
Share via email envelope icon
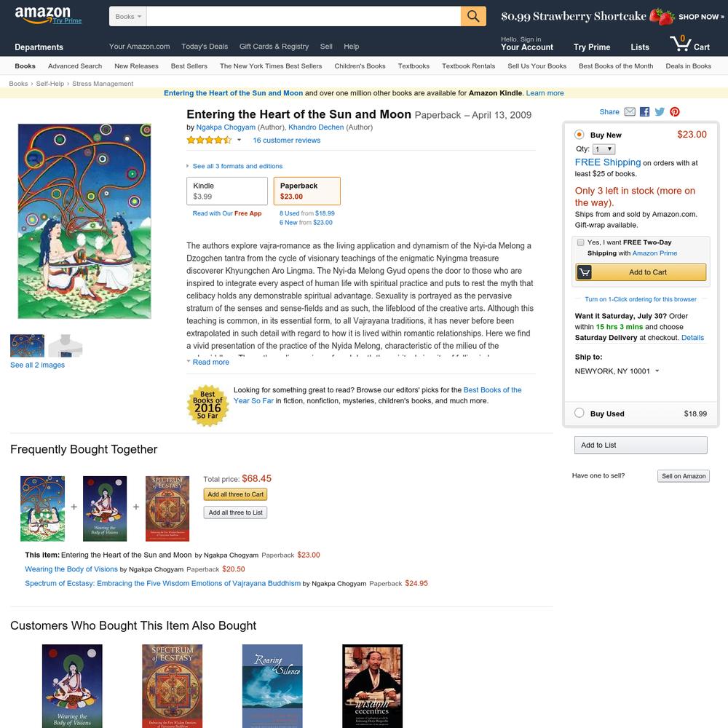[x=630, y=112]
